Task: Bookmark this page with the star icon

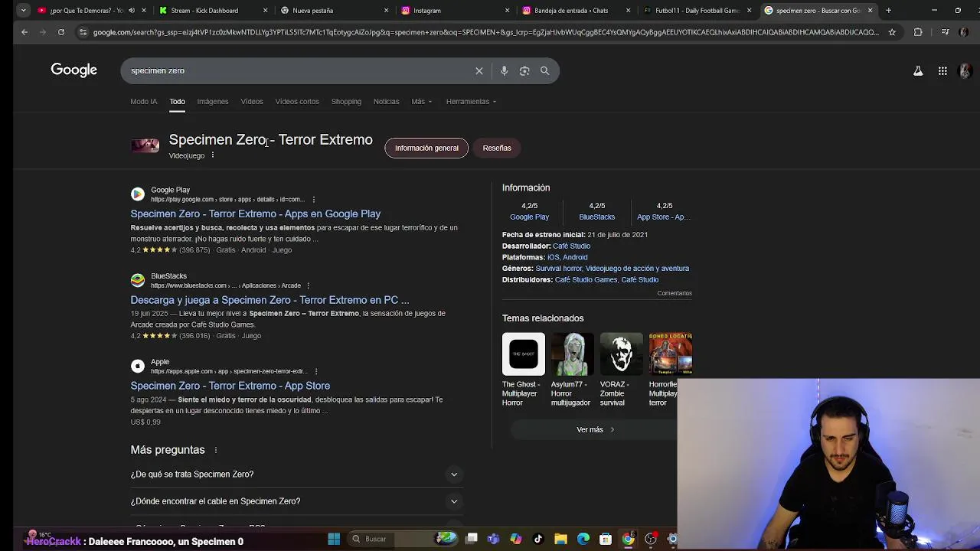Action: point(892,32)
